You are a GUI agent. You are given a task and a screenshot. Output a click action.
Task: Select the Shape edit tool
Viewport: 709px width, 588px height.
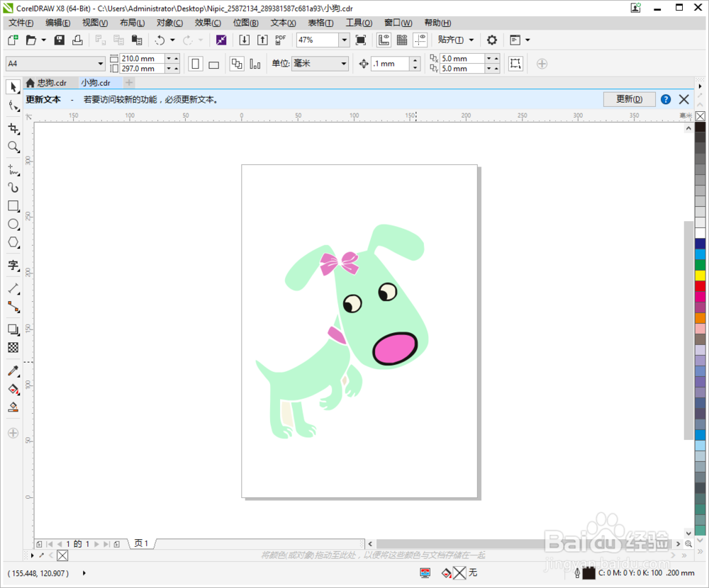[13, 106]
